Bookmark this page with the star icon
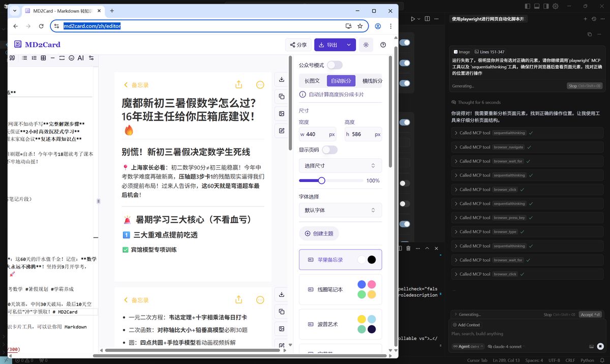Viewport: 610px width, 364px height. (360, 26)
